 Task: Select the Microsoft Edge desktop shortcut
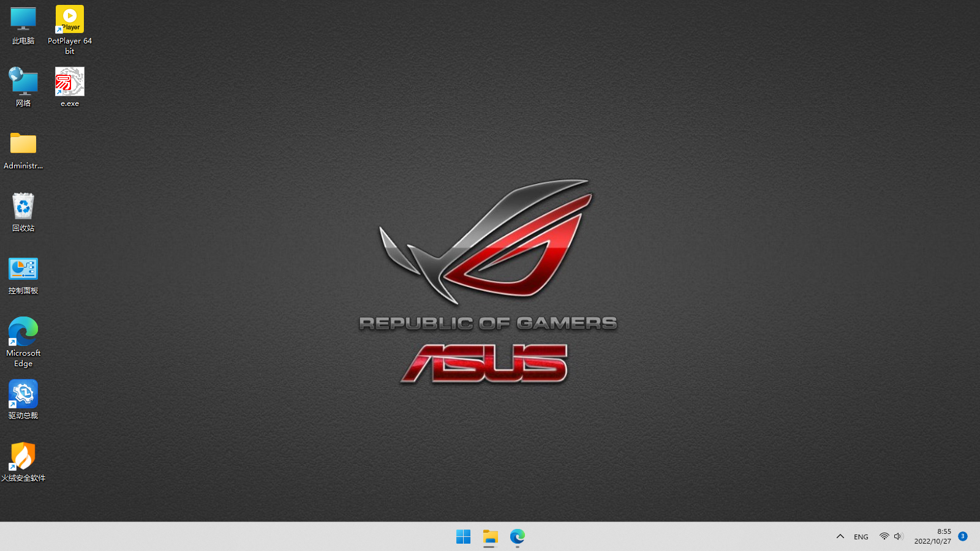click(x=23, y=342)
